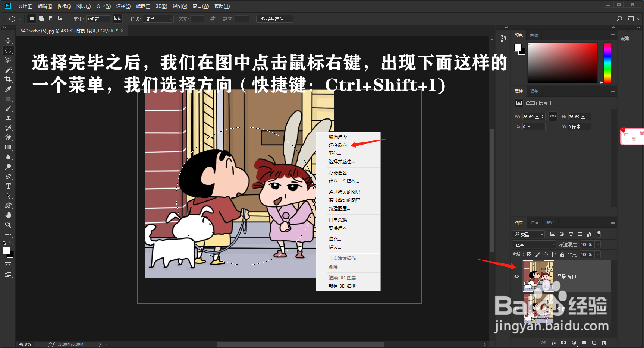Image resolution: width=644 pixels, height=348 pixels.
Task: Select the Hand tool
Action: click(8, 215)
